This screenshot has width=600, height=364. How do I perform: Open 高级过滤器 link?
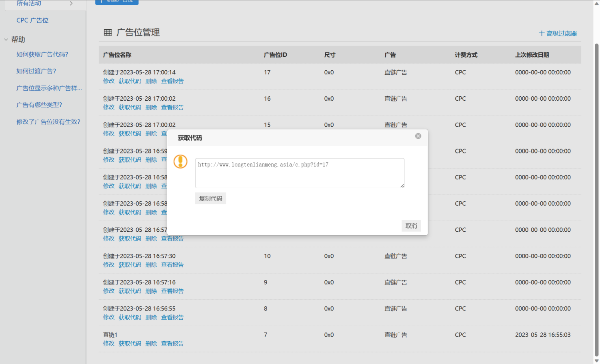pos(562,33)
